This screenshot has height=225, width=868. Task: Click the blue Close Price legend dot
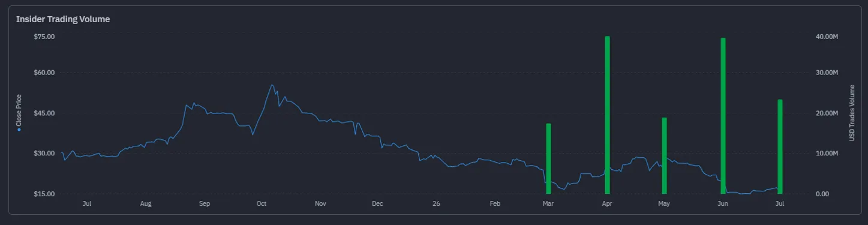click(x=19, y=129)
